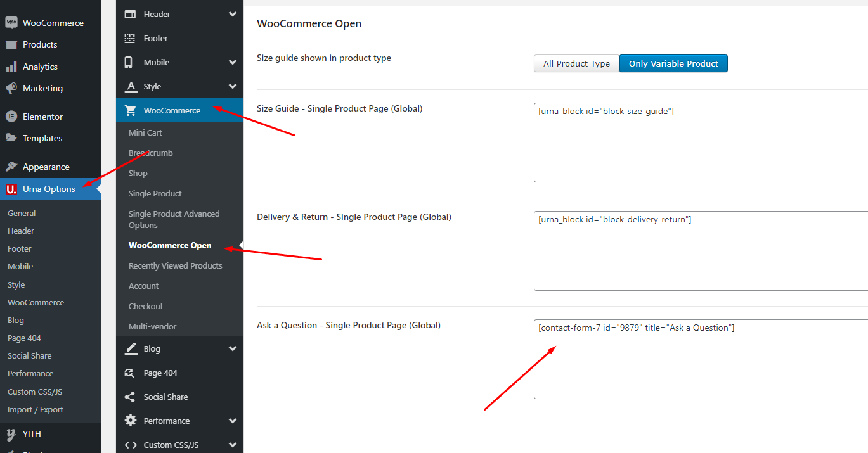Viewport: 868px width, 453px height.
Task: Click the Elementor logo icon
Action: [11, 117]
